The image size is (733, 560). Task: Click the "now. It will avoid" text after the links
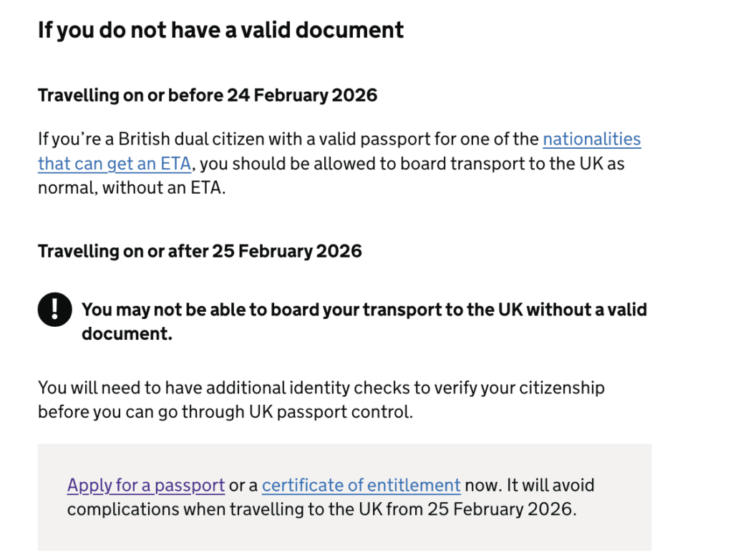coord(529,486)
